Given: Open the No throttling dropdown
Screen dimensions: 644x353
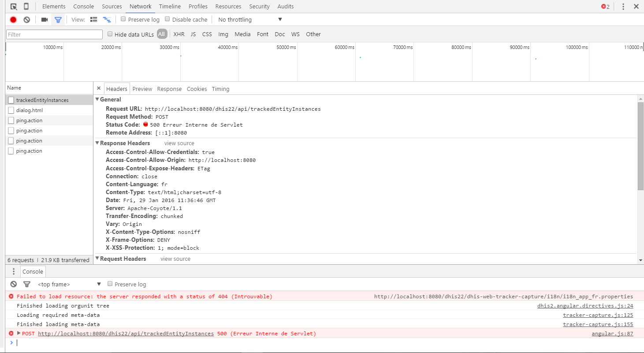Looking at the screenshot, I should click(x=249, y=19).
